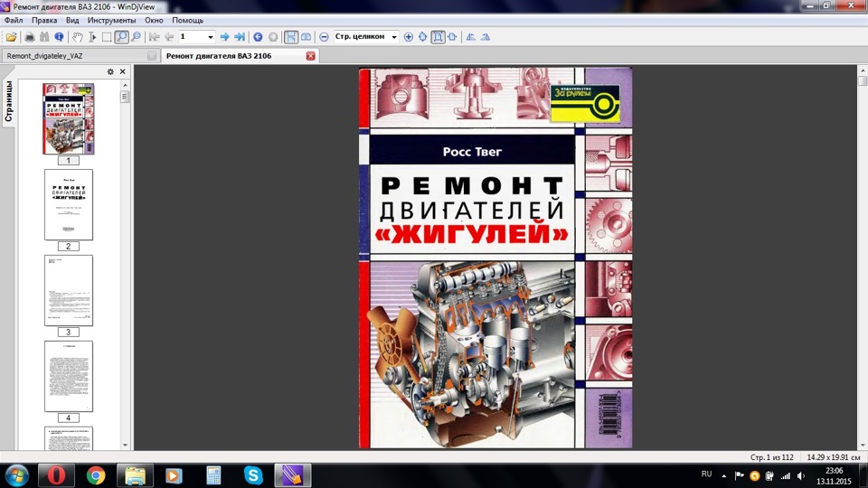Select page 3 thumbnail

[x=69, y=290]
